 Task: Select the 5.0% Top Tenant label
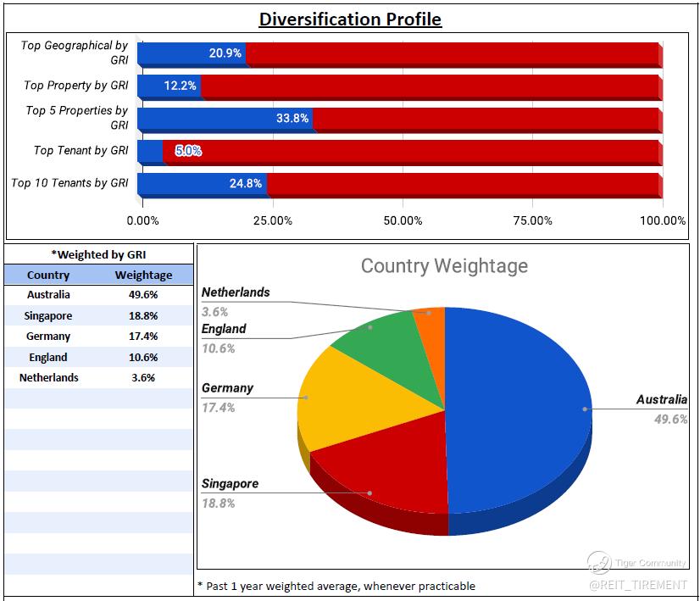click(x=188, y=151)
